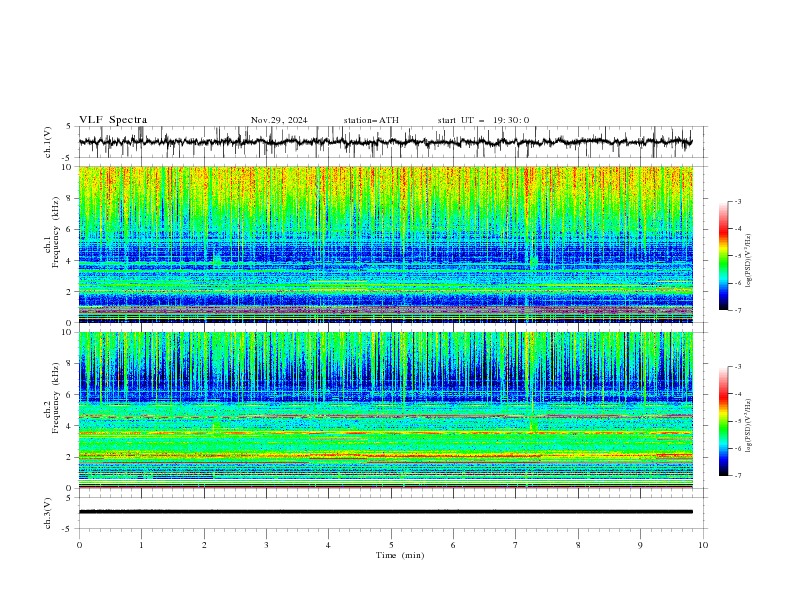The image size is (792, 612).
Task: Select upper colorbar "log(PSD)(V²/Hz)" label
Action: [748, 261]
